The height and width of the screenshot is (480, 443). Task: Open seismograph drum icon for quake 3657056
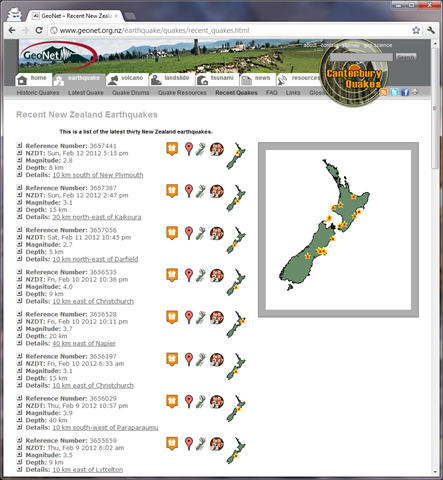pos(217,233)
